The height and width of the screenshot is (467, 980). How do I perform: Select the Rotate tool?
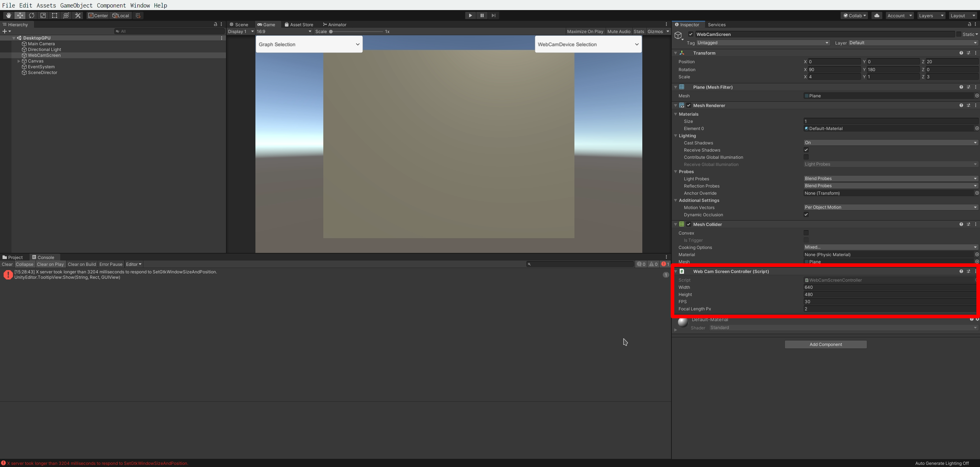[32, 15]
